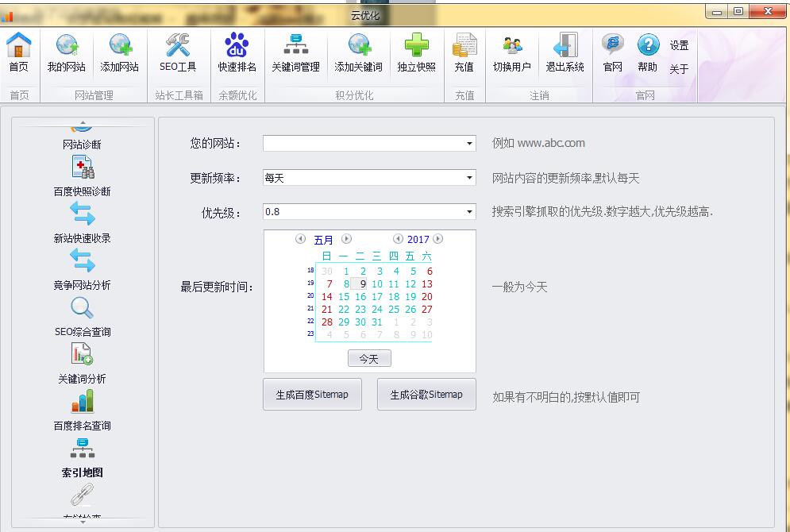Click the 退出系统 exit icon
Image resolution: width=790 pixels, height=532 pixels.
pos(565,46)
